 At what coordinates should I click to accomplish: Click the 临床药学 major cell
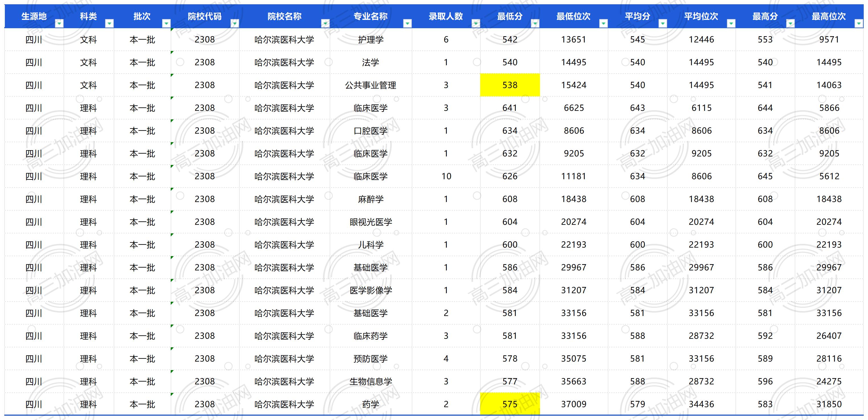pyautogui.click(x=371, y=336)
